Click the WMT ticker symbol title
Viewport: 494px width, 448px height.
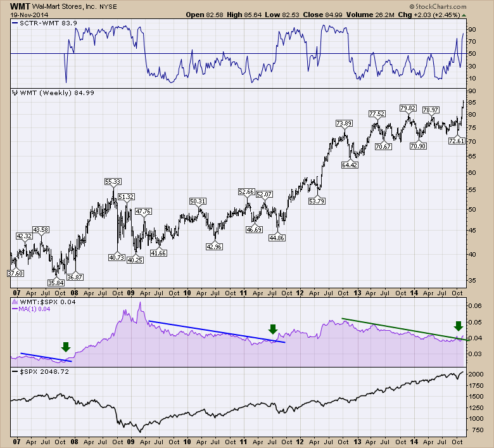[20, 6]
